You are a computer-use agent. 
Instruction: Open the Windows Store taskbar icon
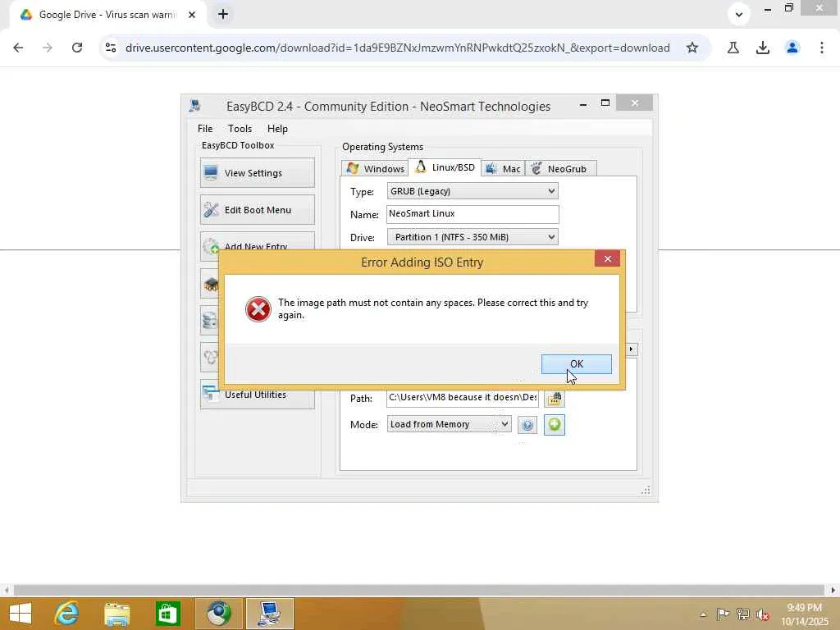tap(167, 614)
